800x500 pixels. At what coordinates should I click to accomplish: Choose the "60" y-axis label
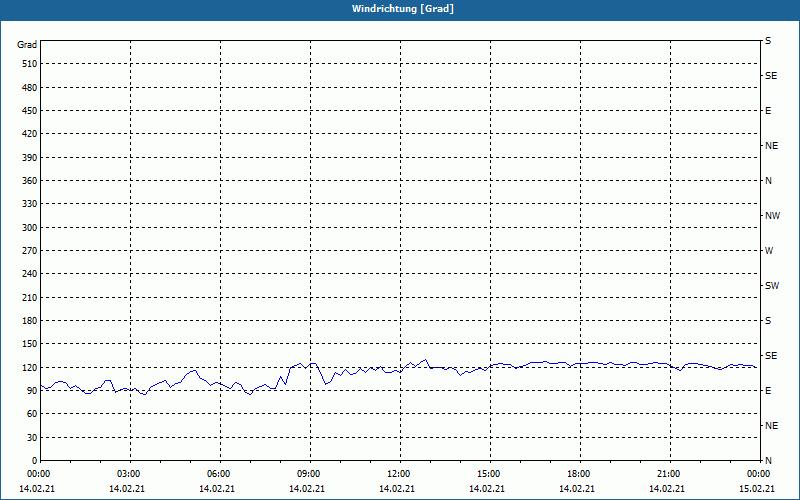tap(32, 414)
